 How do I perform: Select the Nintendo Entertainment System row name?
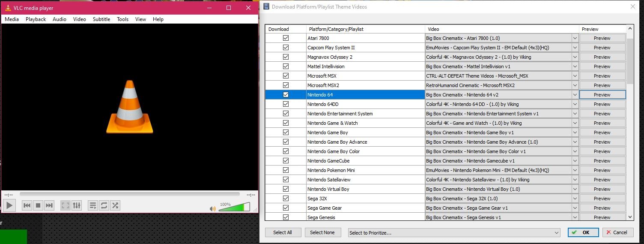(340, 114)
